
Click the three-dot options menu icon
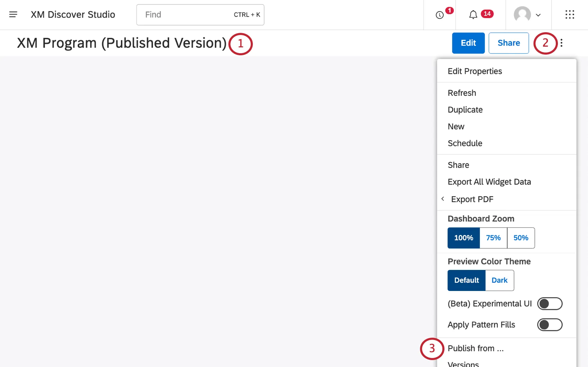coord(561,43)
